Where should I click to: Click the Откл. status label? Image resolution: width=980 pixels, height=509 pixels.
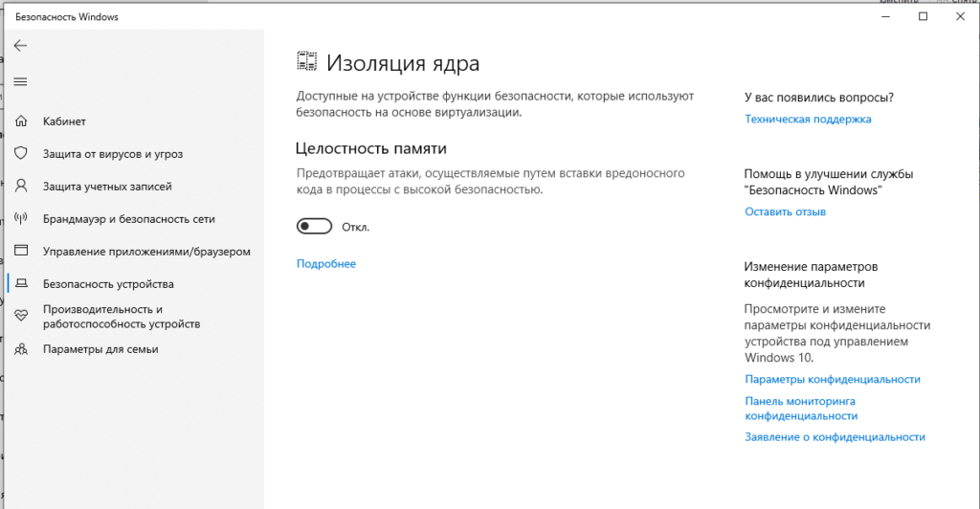[x=356, y=228]
